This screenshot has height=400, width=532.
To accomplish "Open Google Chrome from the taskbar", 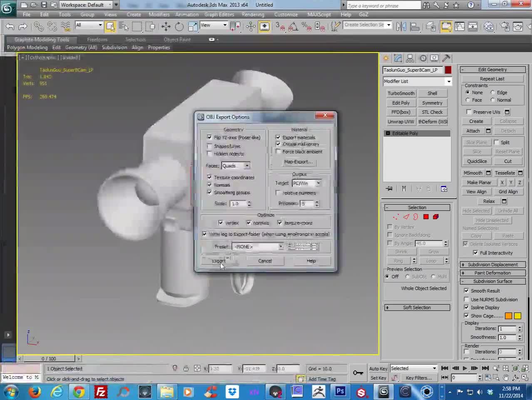I will pyautogui.click(x=79, y=391).
